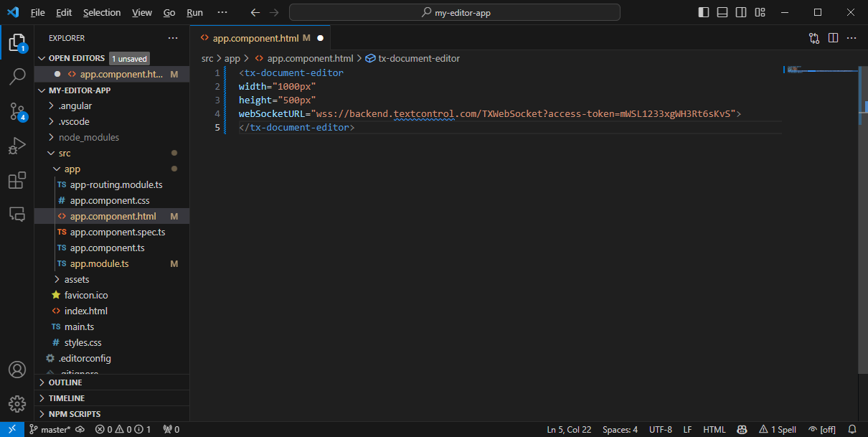Split the editor right
Image resolution: width=868 pixels, height=437 pixels.
pos(833,38)
